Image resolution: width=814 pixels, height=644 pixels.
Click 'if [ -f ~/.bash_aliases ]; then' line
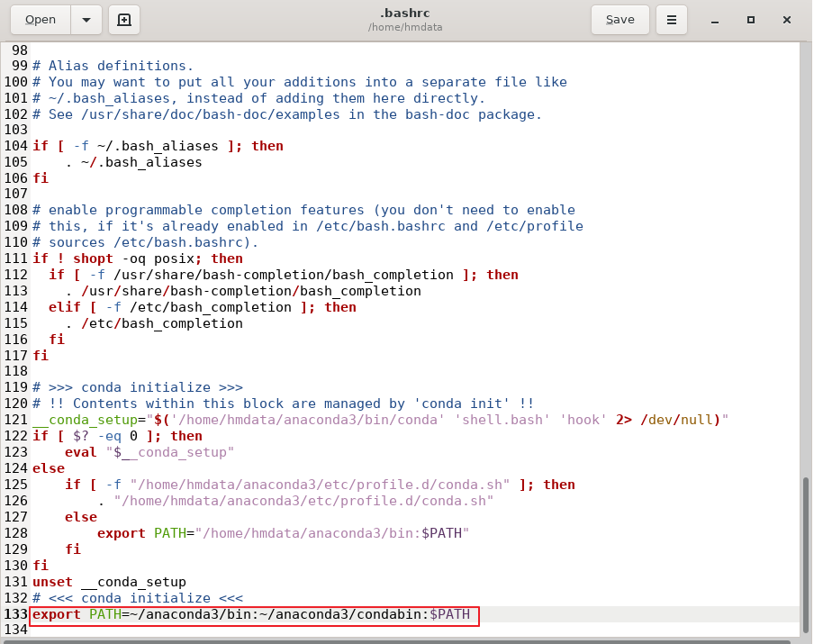(x=158, y=146)
